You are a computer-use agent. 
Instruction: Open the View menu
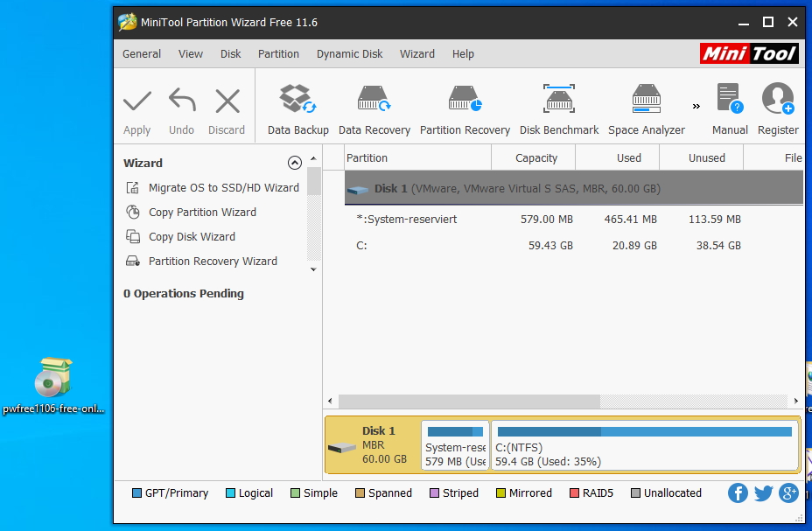(191, 54)
